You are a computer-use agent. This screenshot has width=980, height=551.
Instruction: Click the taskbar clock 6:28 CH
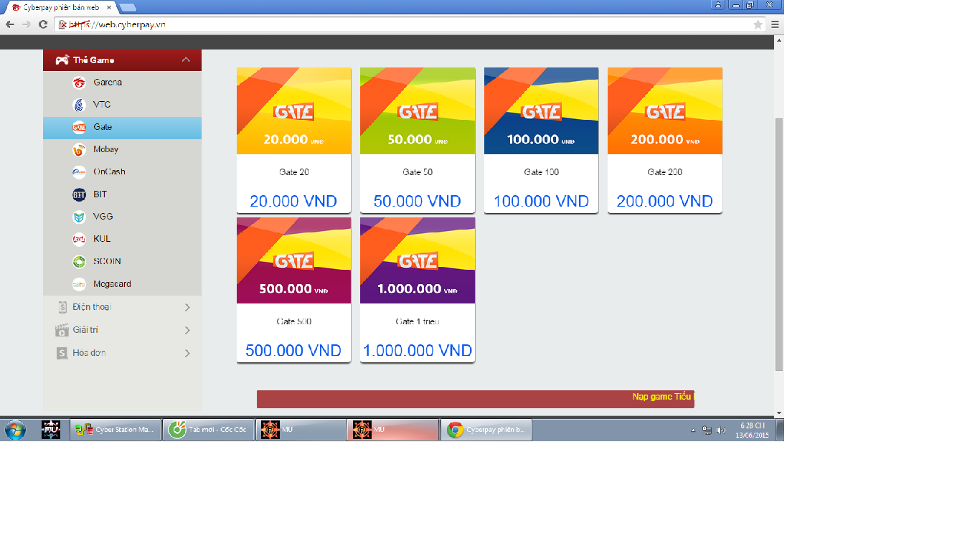tap(752, 430)
